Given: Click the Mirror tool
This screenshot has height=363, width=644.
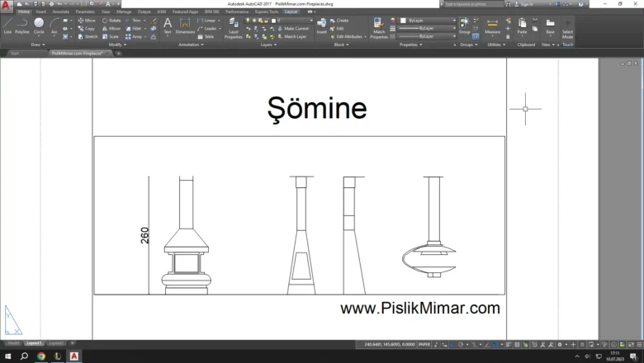Looking at the screenshot, I should tap(111, 28).
